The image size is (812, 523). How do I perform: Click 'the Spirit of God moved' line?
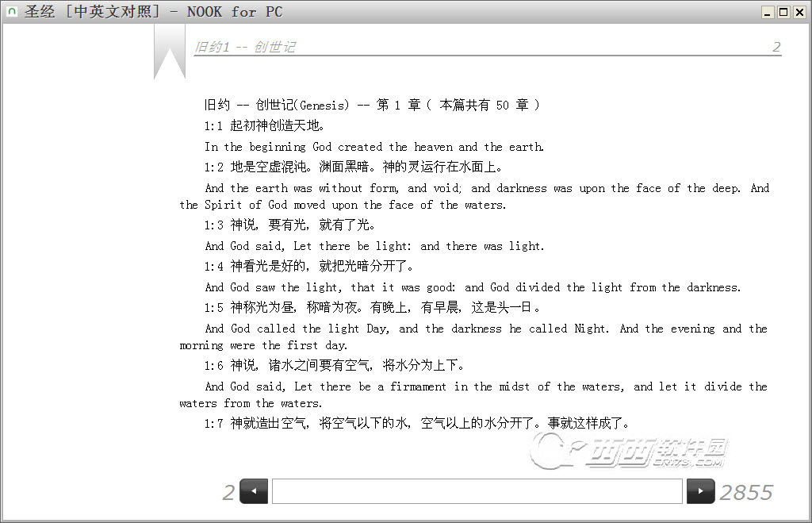[x=343, y=205]
